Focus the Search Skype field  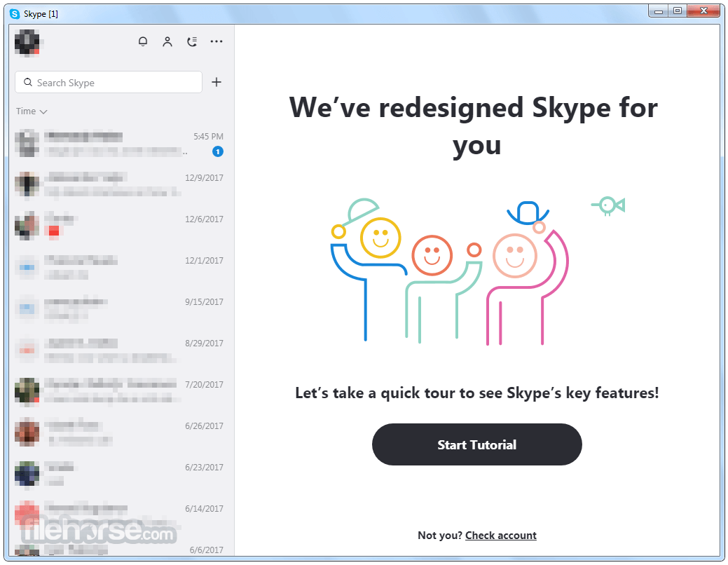109,82
